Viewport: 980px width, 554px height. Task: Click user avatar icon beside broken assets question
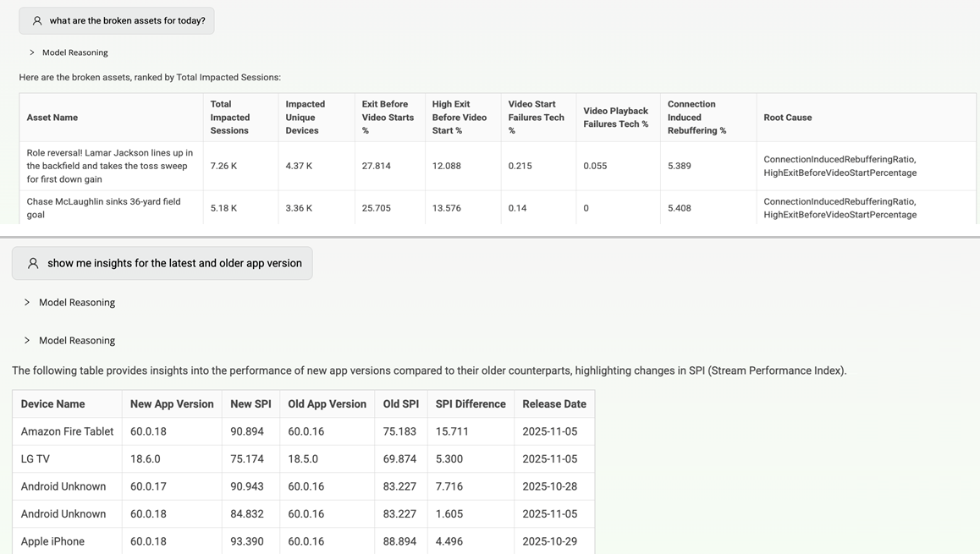pyautogui.click(x=37, y=20)
